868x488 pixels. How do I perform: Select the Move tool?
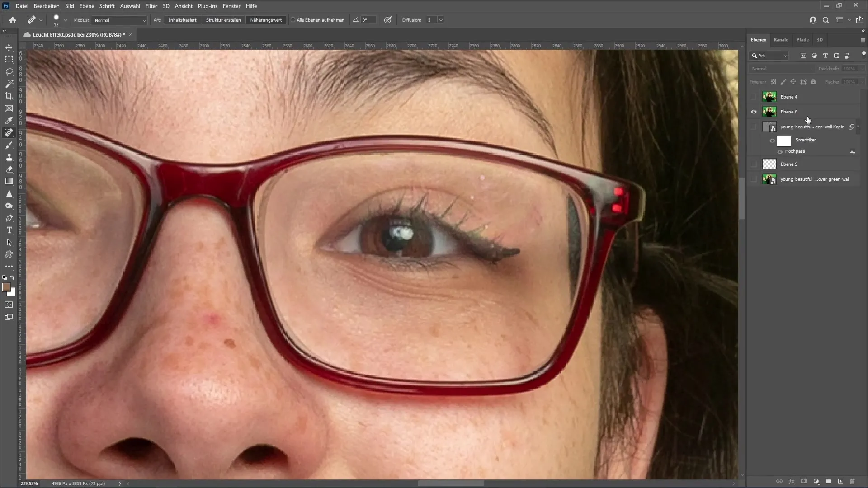tap(9, 47)
